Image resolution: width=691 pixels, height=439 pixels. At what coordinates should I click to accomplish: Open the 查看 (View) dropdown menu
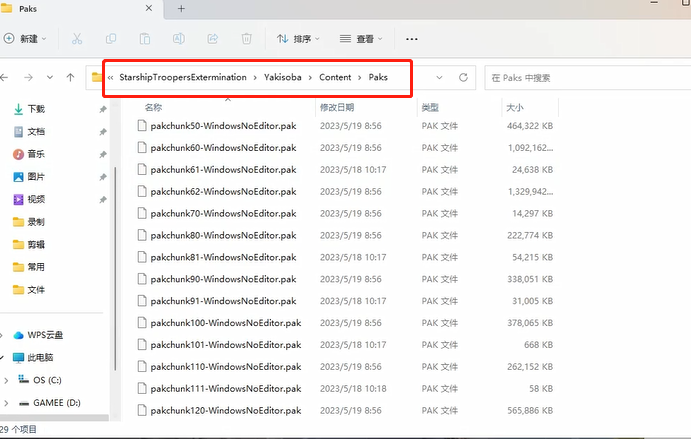(x=361, y=39)
